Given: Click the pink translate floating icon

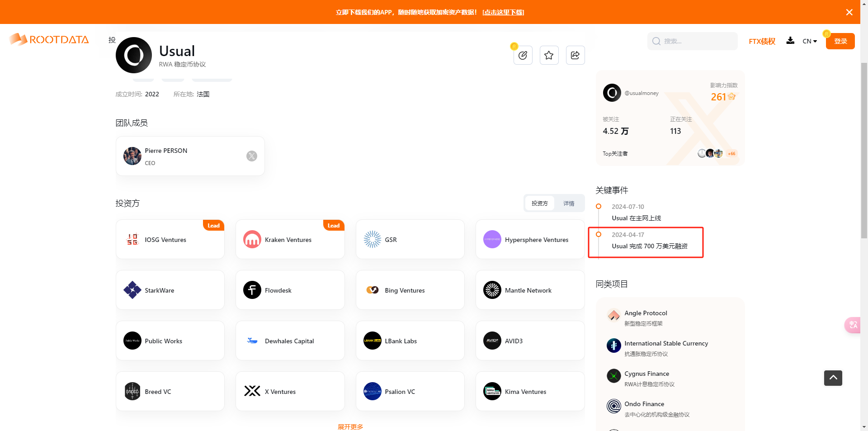Looking at the screenshot, I should 853,325.
